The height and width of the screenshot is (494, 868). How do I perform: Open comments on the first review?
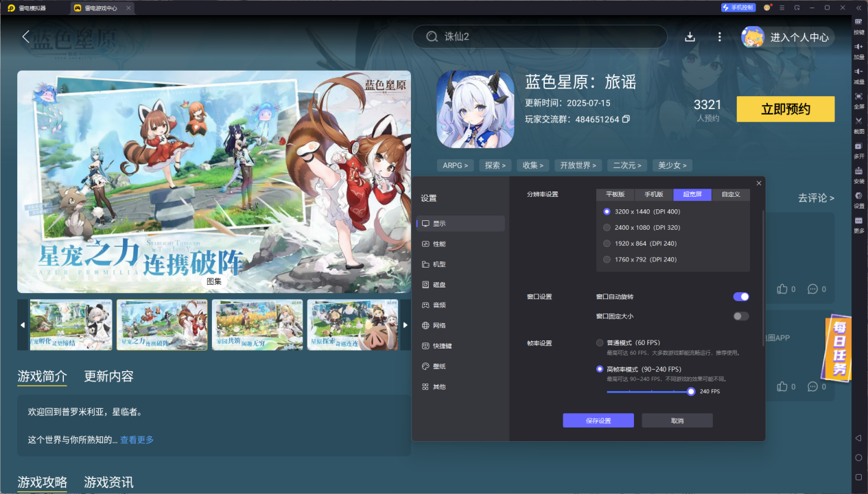tap(813, 289)
